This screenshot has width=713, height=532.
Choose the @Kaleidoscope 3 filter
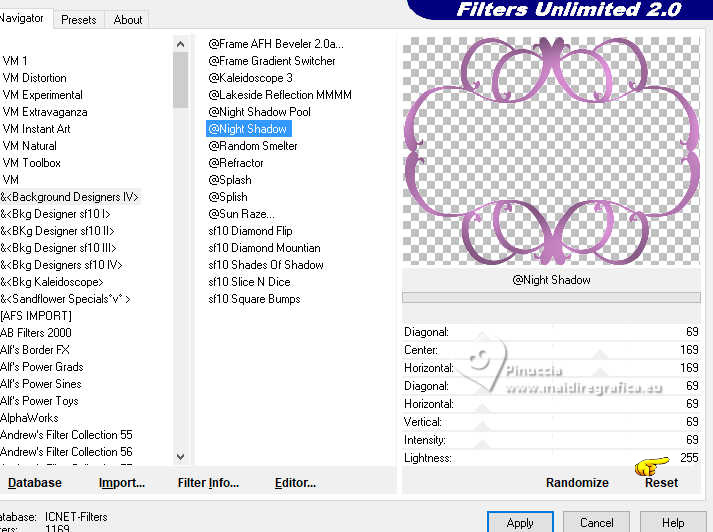(x=251, y=78)
